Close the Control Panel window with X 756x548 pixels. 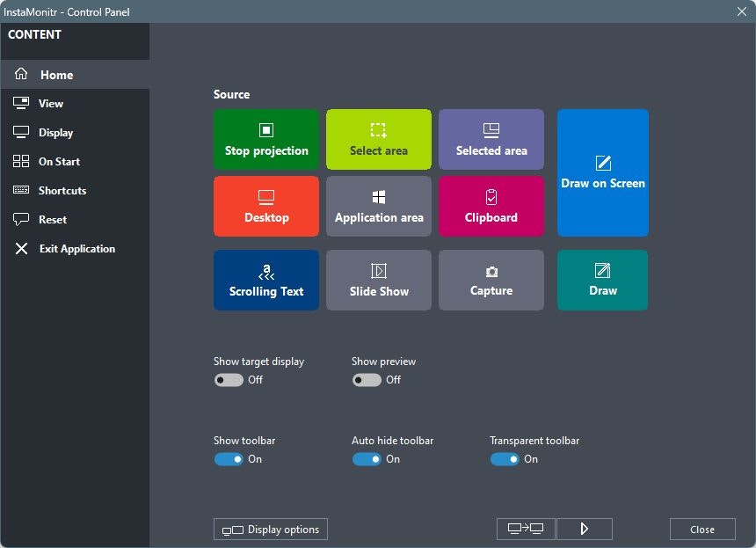[742, 11]
